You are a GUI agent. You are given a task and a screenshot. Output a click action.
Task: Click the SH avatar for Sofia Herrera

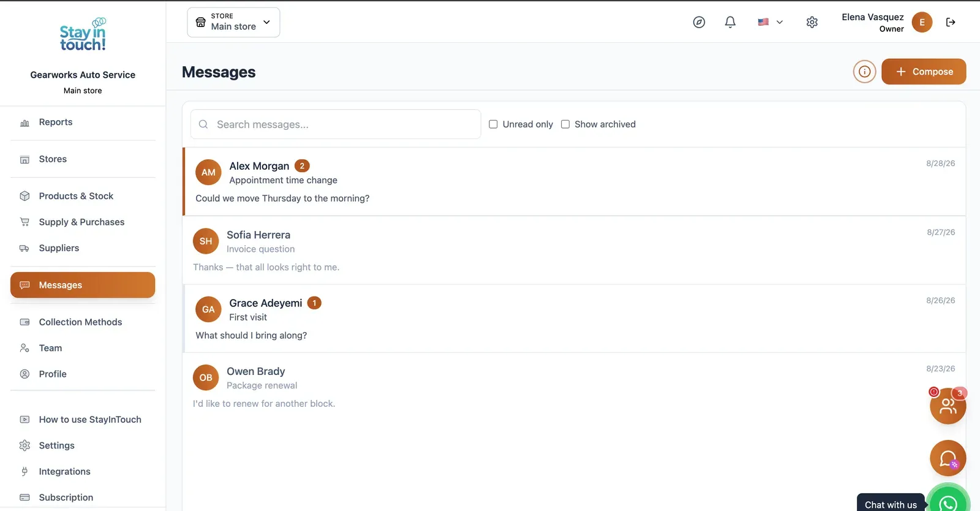tap(206, 241)
